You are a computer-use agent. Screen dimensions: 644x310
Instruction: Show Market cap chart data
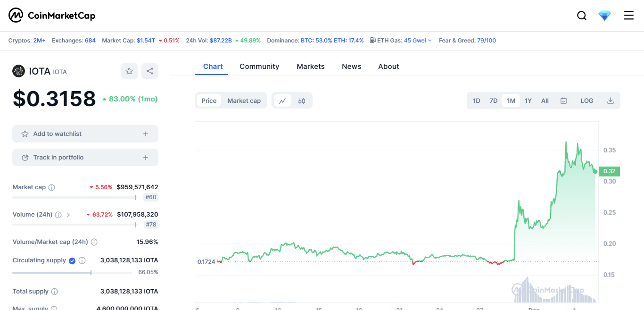pos(244,101)
